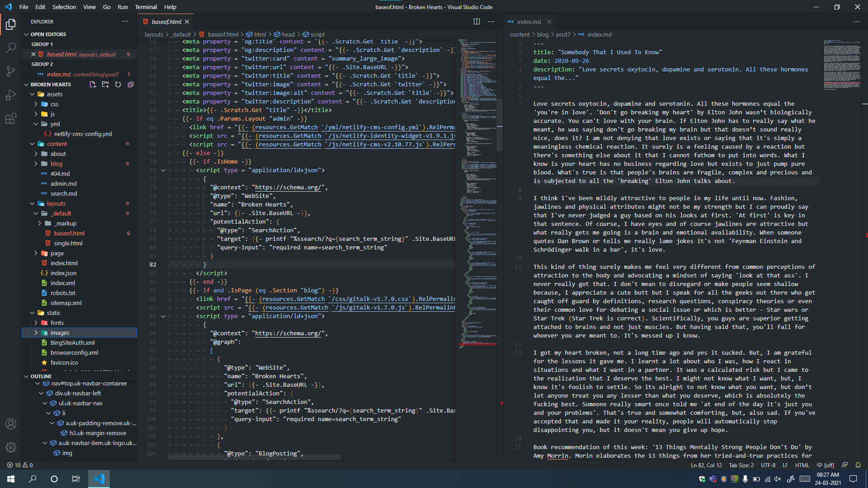Open the Extensions view
The image size is (868, 488).
11,119
